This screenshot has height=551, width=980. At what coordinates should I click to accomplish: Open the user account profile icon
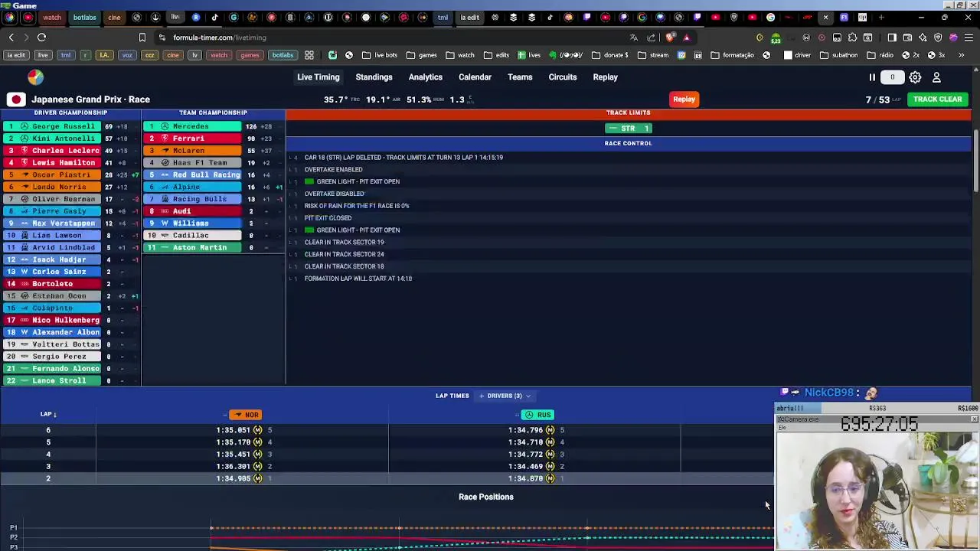(936, 77)
